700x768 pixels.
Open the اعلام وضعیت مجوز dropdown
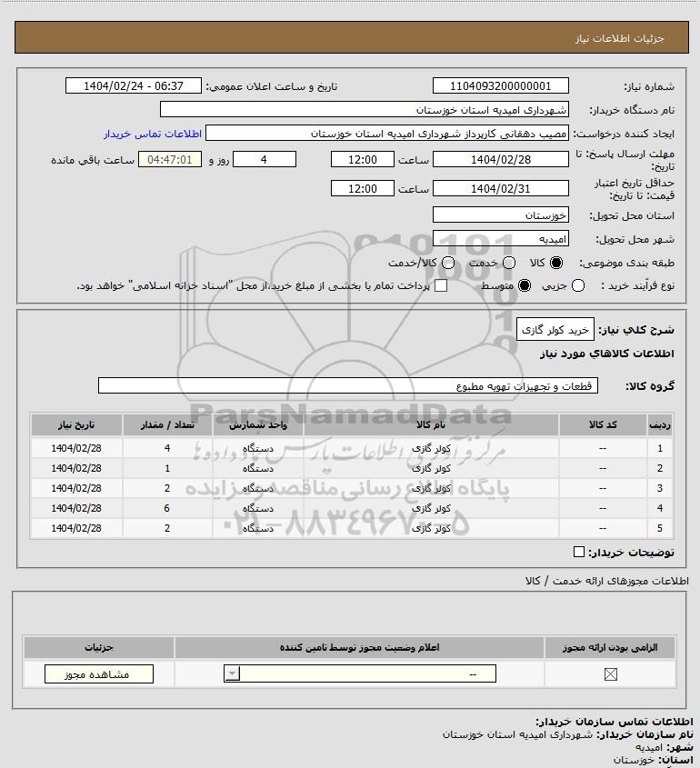(x=360, y=673)
